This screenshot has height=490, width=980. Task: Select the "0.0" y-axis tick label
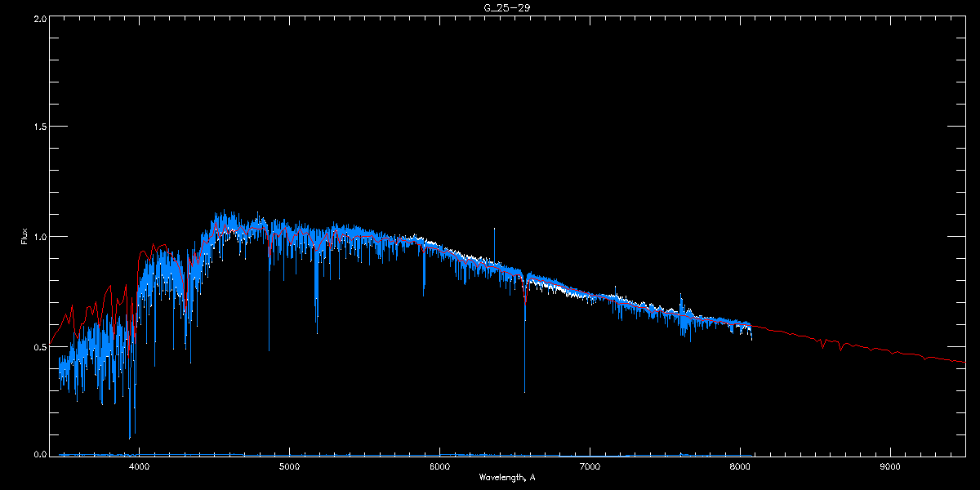click(38, 453)
